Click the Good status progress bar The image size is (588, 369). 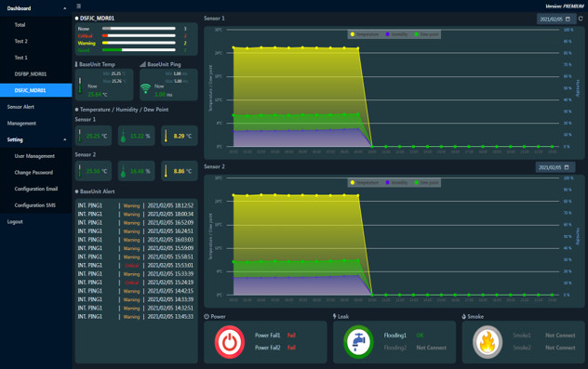[139, 50]
